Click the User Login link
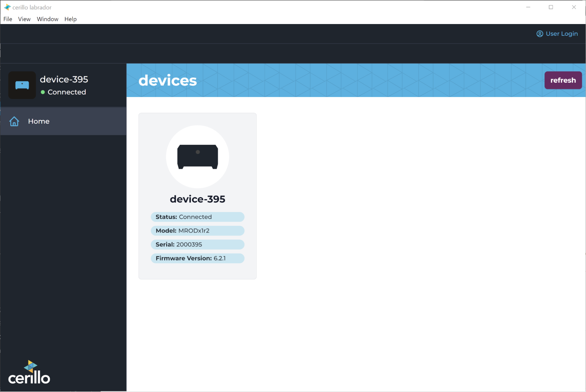 (x=561, y=34)
